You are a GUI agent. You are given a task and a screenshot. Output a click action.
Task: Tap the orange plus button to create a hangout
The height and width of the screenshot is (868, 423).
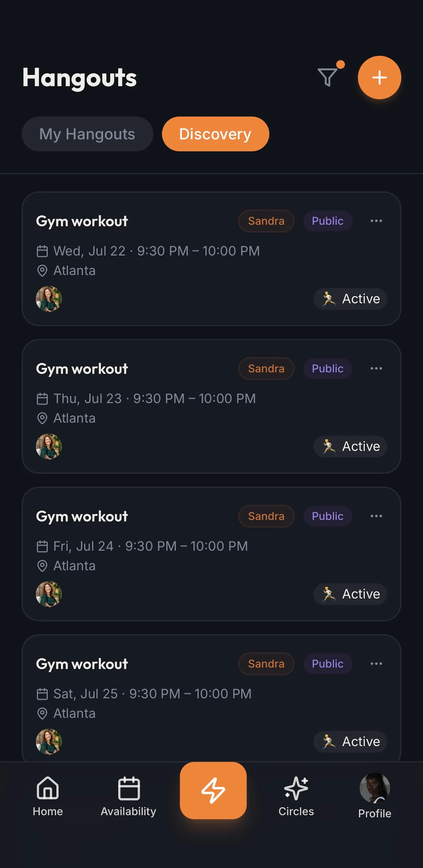click(379, 78)
